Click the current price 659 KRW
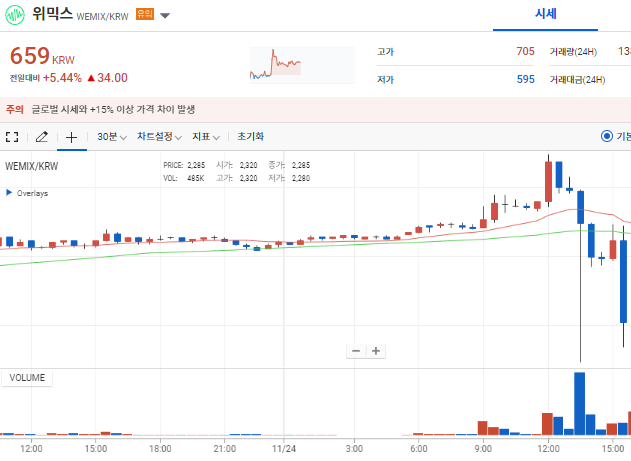Image resolution: width=631 pixels, height=461 pixels. click(42, 56)
